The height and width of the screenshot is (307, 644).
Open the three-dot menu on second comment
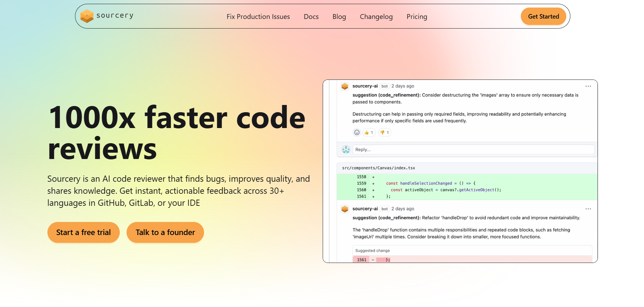588,209
